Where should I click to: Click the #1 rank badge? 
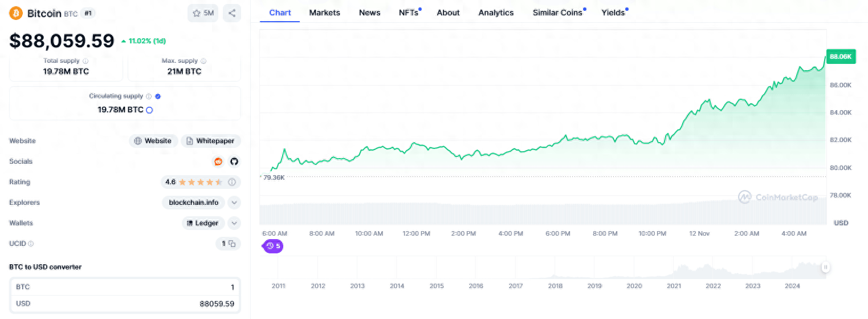tap(87, 13)
